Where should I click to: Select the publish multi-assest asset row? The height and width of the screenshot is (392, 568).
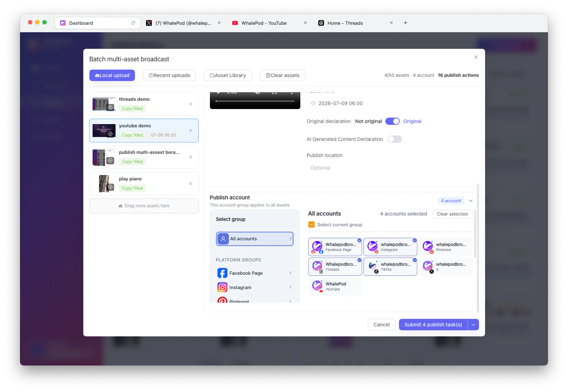click(x=144, y=157)
